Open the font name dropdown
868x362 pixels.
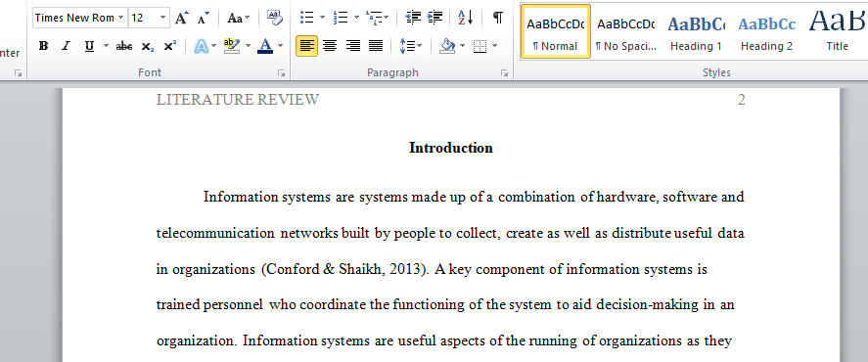(120, 18)
